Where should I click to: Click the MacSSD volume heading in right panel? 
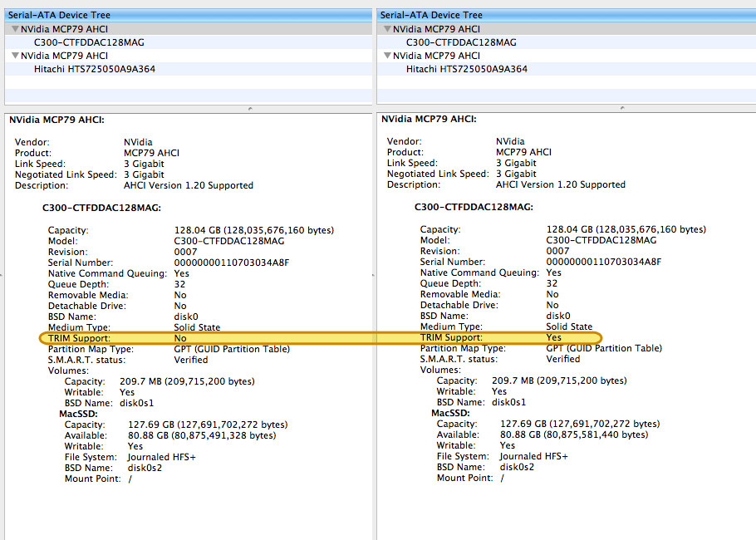450,413
